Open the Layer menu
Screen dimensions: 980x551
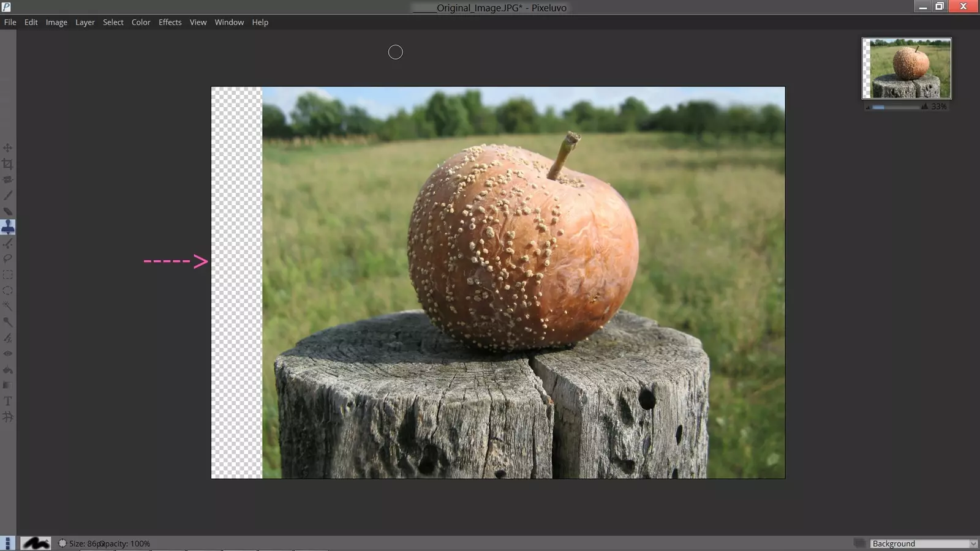pos(85,22)
